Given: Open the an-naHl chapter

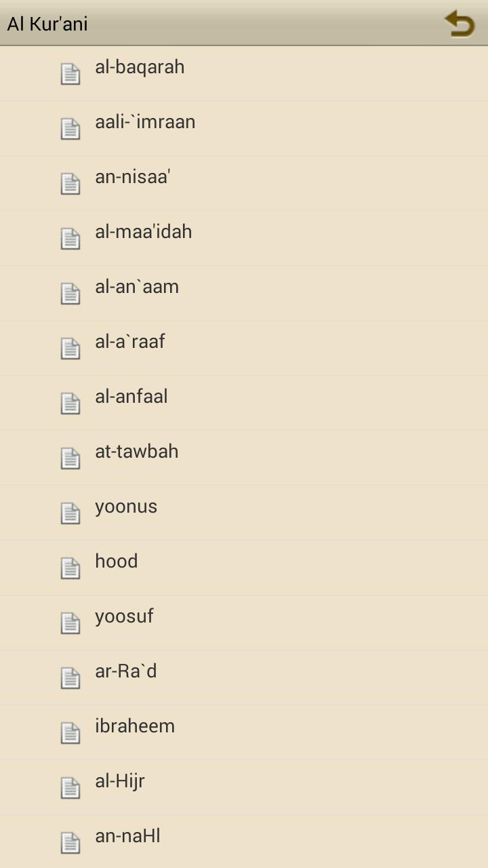Looking at the screenshot, I should click(x=127, y=836).
